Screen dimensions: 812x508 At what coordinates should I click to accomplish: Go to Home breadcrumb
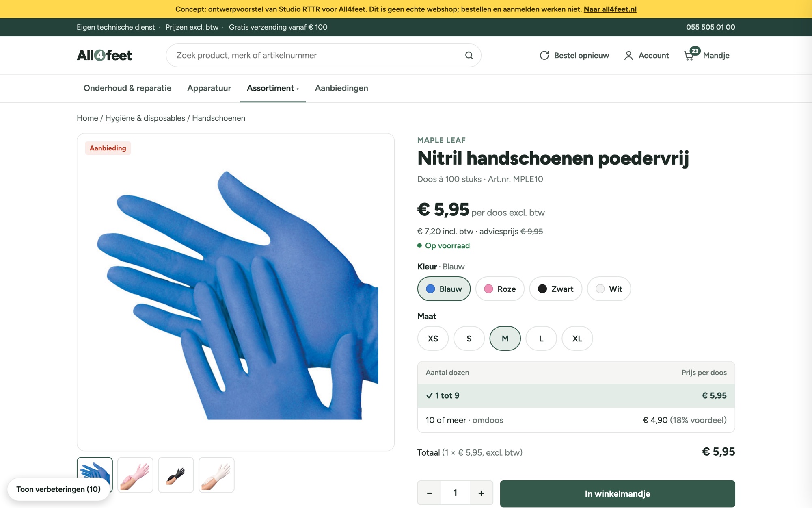click(x=87, y=118)
